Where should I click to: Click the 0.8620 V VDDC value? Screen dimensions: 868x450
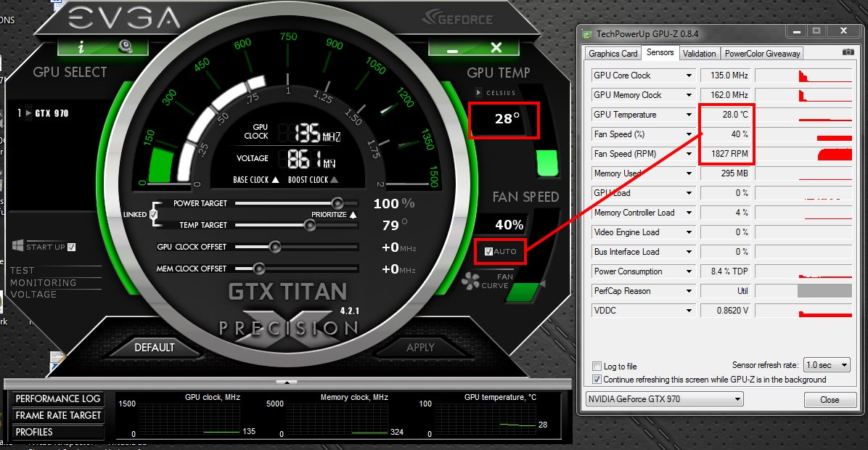pos(725,311)
